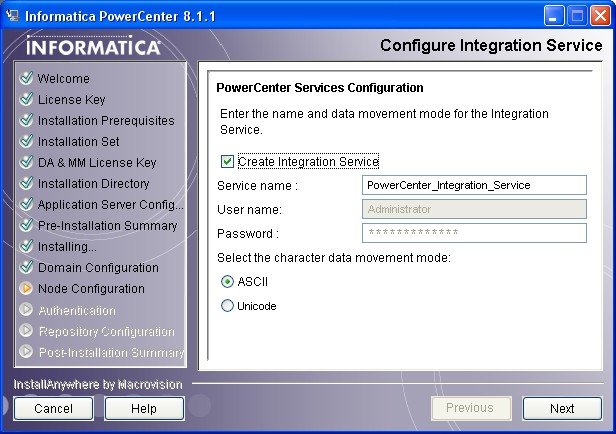Click the 'Repository Configuration' step label
The image size is (616, 434).
(x=106, y=331)
